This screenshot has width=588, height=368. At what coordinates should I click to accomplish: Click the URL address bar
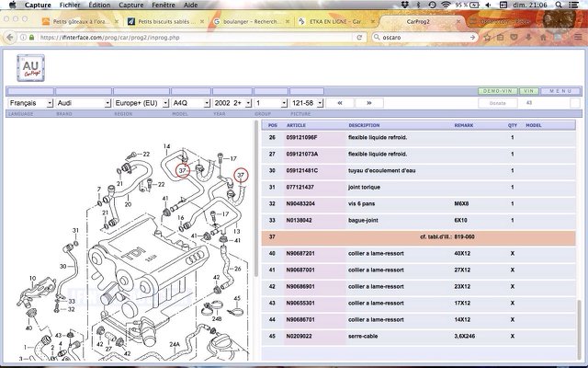(x=195, y=37)
